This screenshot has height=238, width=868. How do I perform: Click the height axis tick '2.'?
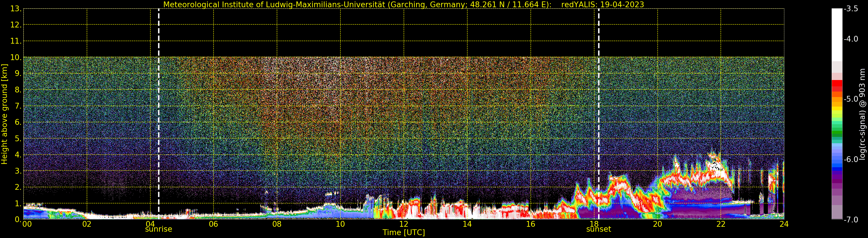[x=18, y=187]
